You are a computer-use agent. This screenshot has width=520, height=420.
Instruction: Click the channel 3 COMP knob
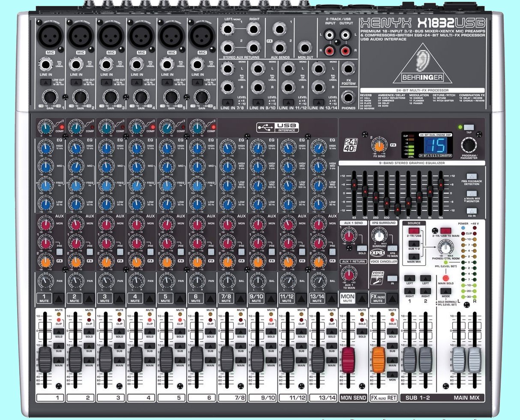105,127
